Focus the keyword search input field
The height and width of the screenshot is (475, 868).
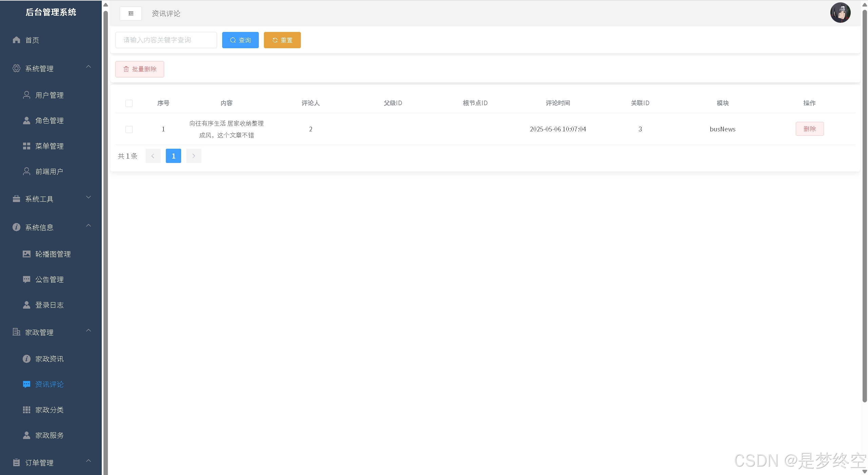(x=166, y=40)
